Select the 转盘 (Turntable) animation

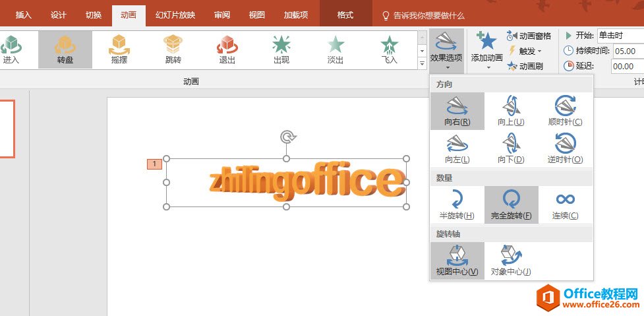coord(65,49)
